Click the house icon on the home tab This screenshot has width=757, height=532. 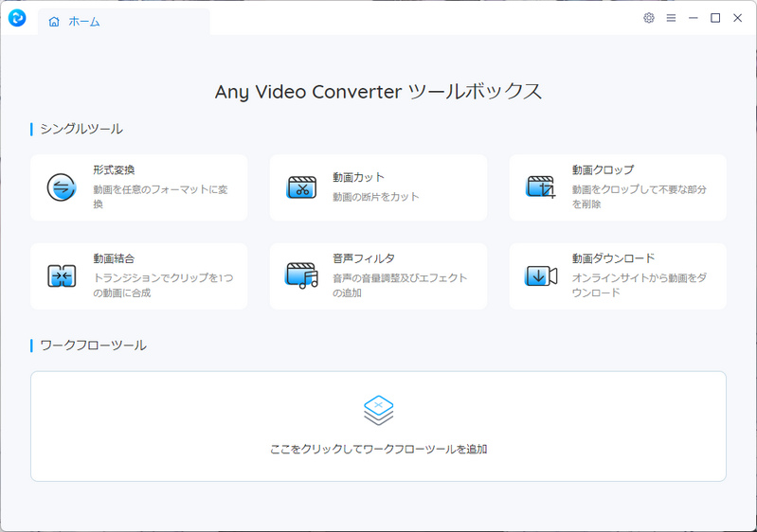(x=54, y=22)
